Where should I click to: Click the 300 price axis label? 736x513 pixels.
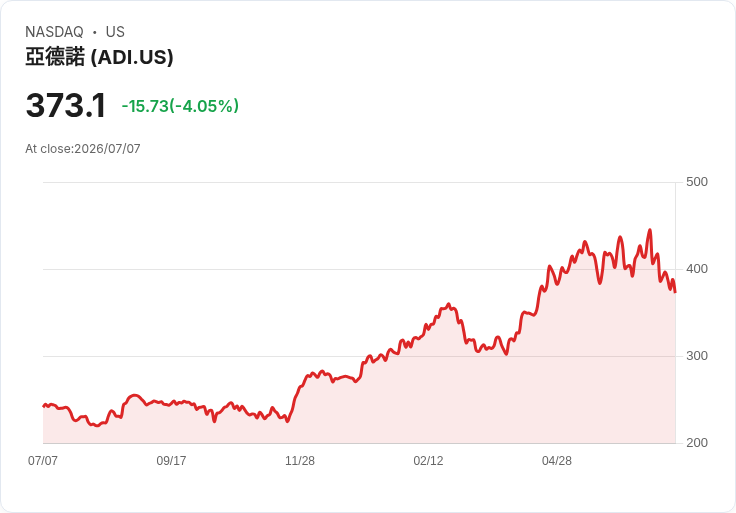[697, 356]
